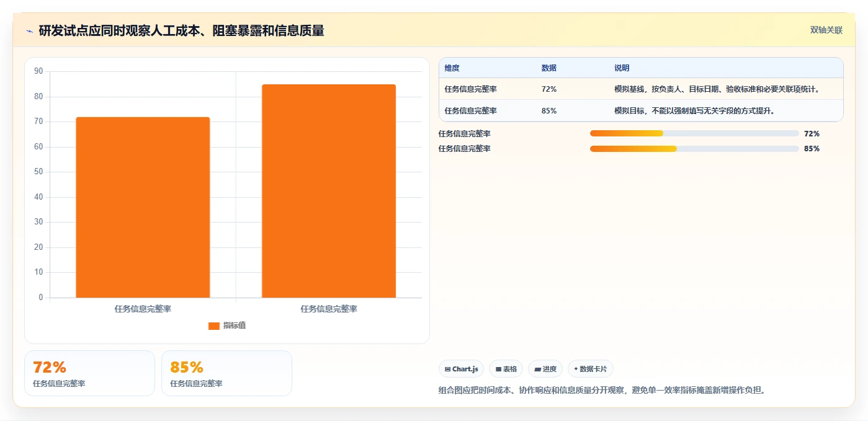The width and height of the screenshot is (868, 421).
Task: Click the 85% data card
Action: tap(226, 373)
